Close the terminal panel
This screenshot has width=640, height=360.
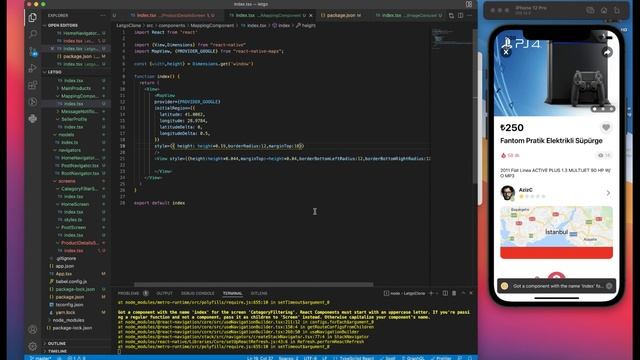[471, 293]
